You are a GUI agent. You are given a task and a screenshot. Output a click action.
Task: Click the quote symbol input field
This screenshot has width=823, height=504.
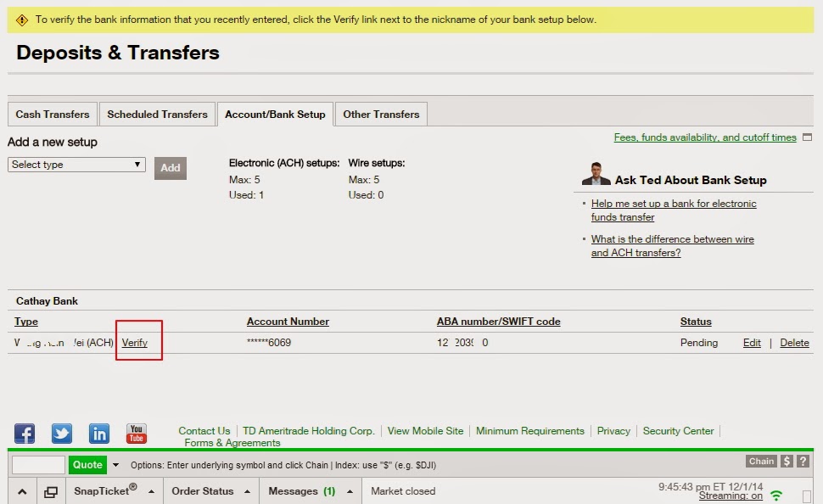(x=38, y=465)
